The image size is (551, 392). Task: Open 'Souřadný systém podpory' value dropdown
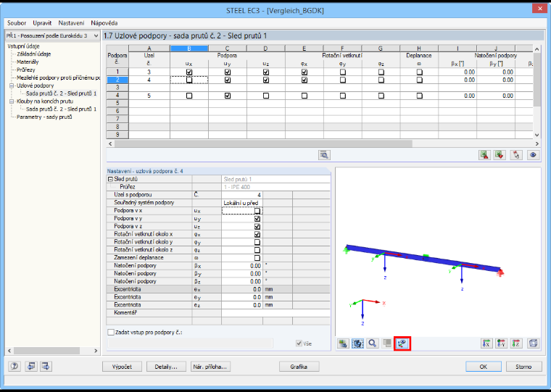tap(242, 203)
